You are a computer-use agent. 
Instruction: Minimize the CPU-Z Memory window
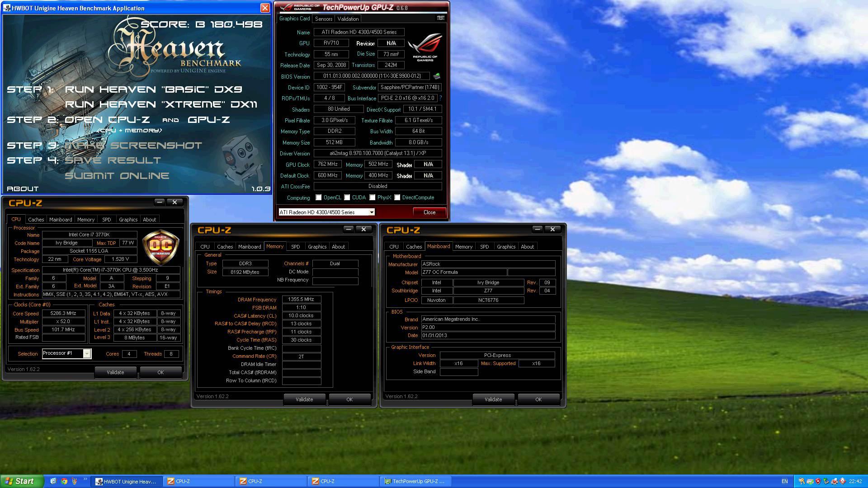pyautogui.click(x=348, y=229)
